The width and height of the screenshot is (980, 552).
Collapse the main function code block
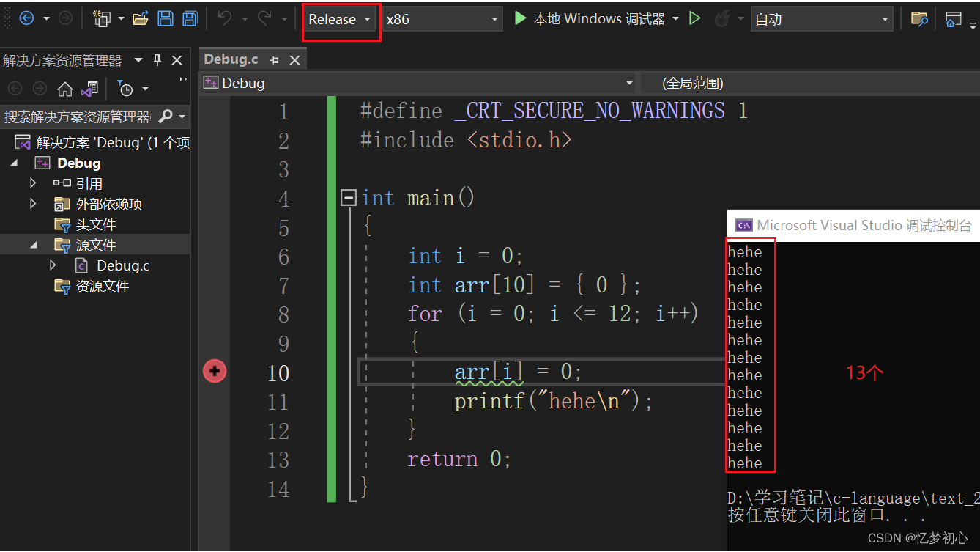click(349, 198)
